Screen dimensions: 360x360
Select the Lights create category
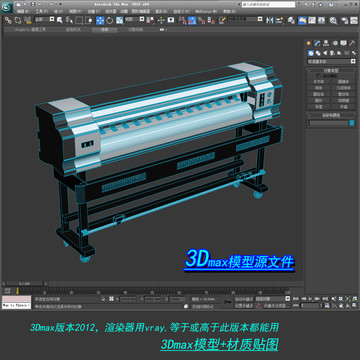(x=325, y=53)
